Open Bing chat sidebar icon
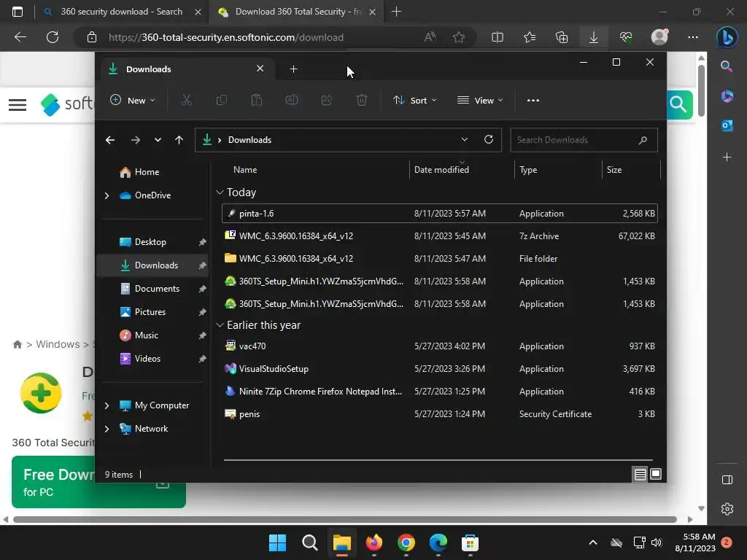Viewport: 747px width, 560px height. pos(727,37)
